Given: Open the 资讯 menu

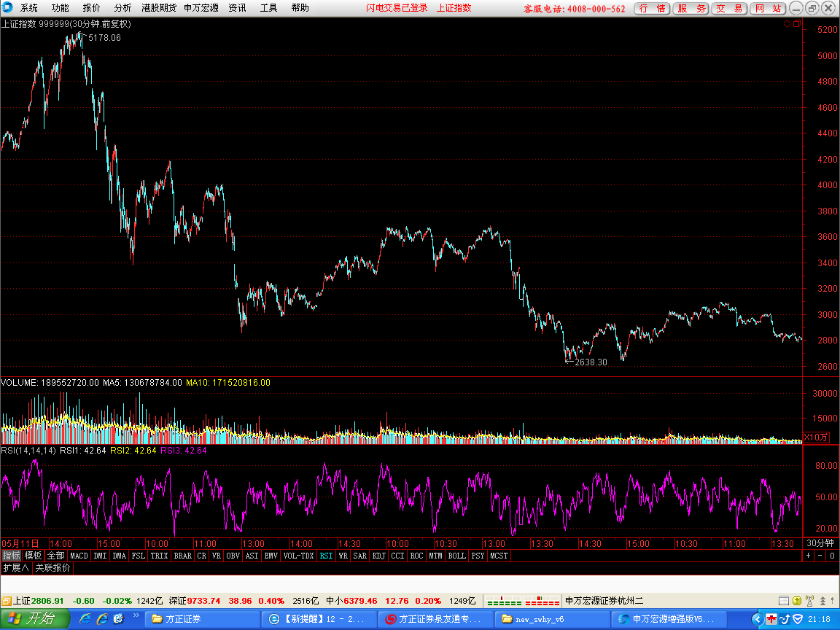Looking at the screenshot, I should tap(237, 7).
